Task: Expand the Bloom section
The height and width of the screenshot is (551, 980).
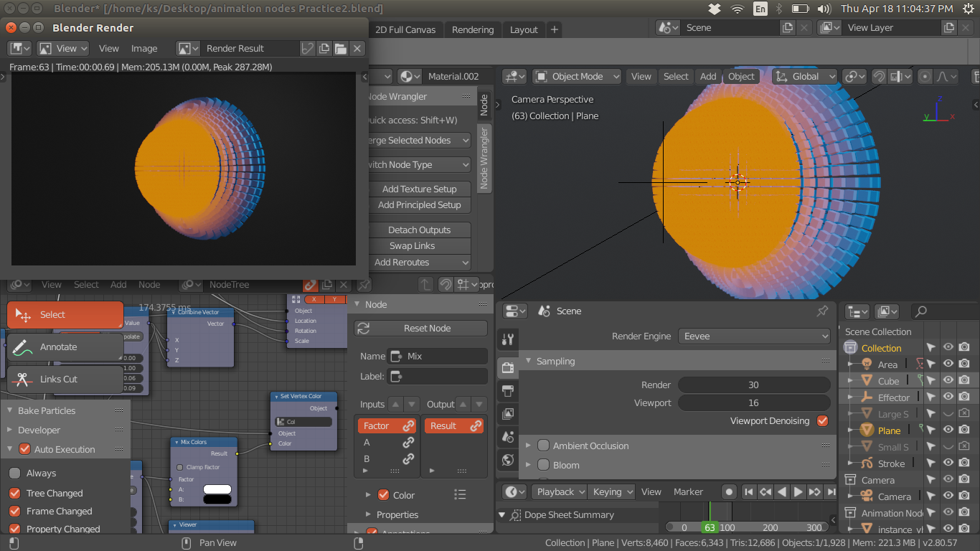Action: click(529, 465)
